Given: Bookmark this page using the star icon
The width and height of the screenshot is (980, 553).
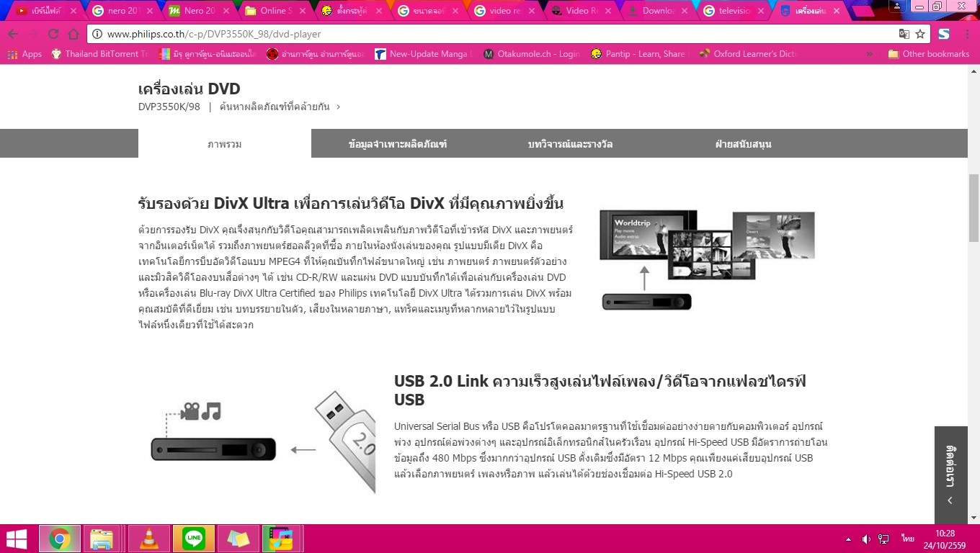Looking at the screenshot, I should coord(919,33).
